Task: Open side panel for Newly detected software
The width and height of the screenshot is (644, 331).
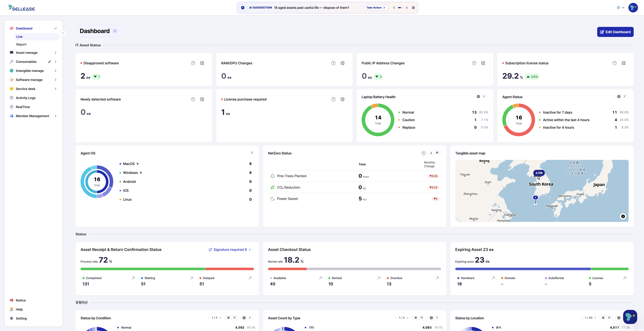Action: click(x=202, y=99)
